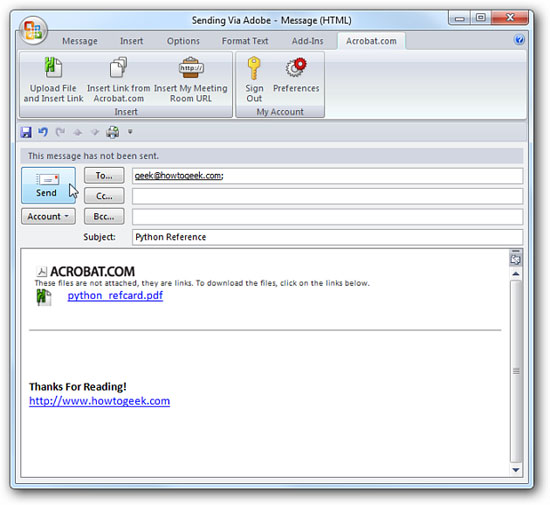Click the Previous Item arrow icon
This screenshot has height=505, width=550.
point(78,132)
